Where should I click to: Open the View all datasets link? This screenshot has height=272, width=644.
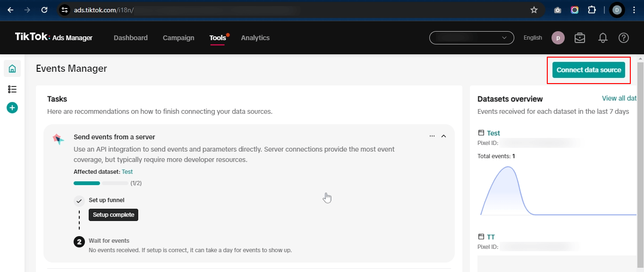coord(619,98)
